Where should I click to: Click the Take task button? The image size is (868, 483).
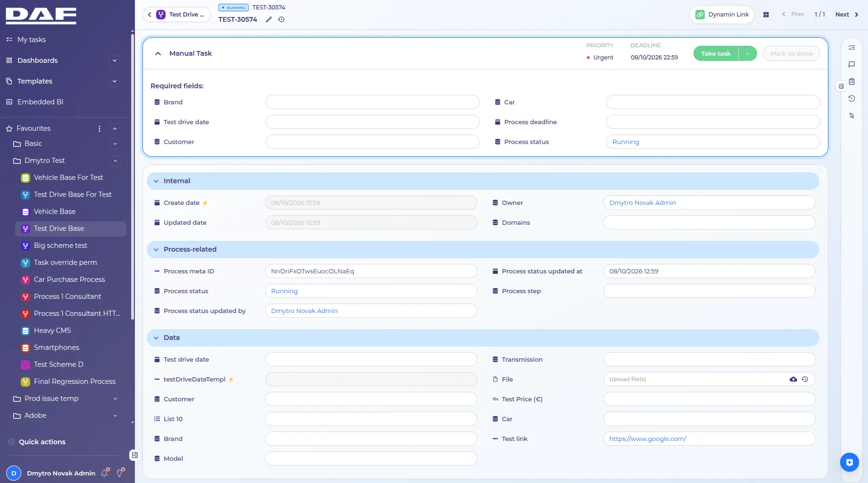tap(716, 53)
